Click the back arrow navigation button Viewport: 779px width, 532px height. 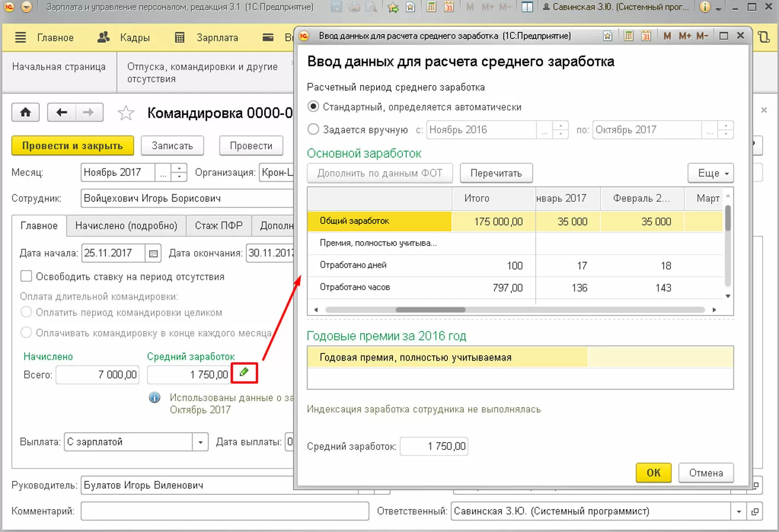(61, 112)
